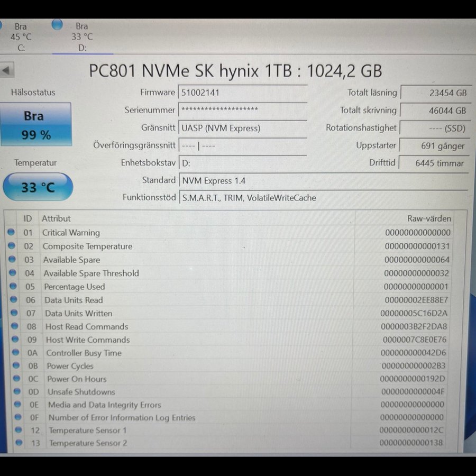Viewport: 476px width, 476px height.
Task: Click the Attribut column header
Action: pyautogui.click(x=56, y=218)
